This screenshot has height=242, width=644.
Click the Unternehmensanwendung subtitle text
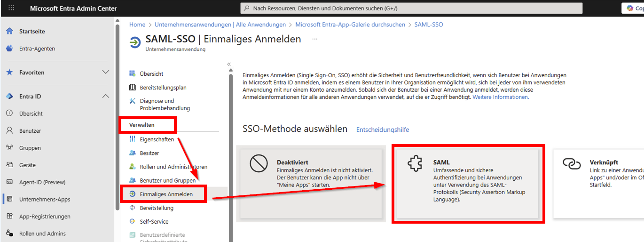(175, 49)
